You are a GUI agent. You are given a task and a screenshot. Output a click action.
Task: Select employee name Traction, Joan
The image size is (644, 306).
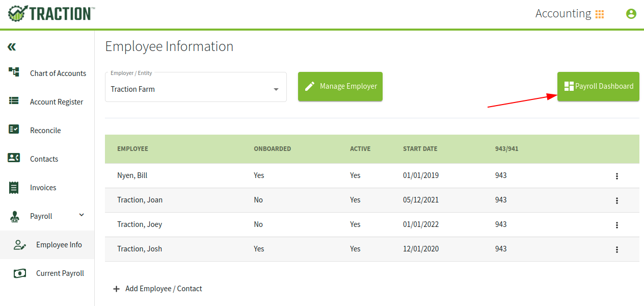click(140, 200)
